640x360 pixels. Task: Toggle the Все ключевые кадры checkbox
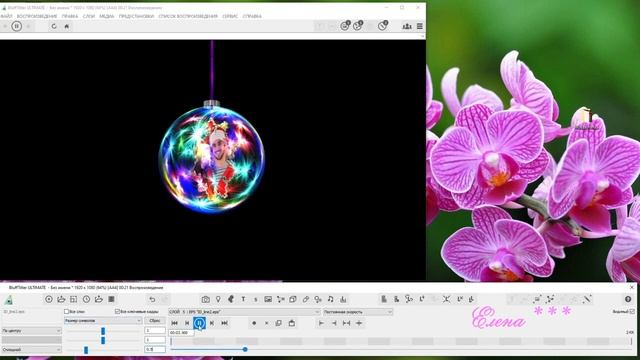118,311
